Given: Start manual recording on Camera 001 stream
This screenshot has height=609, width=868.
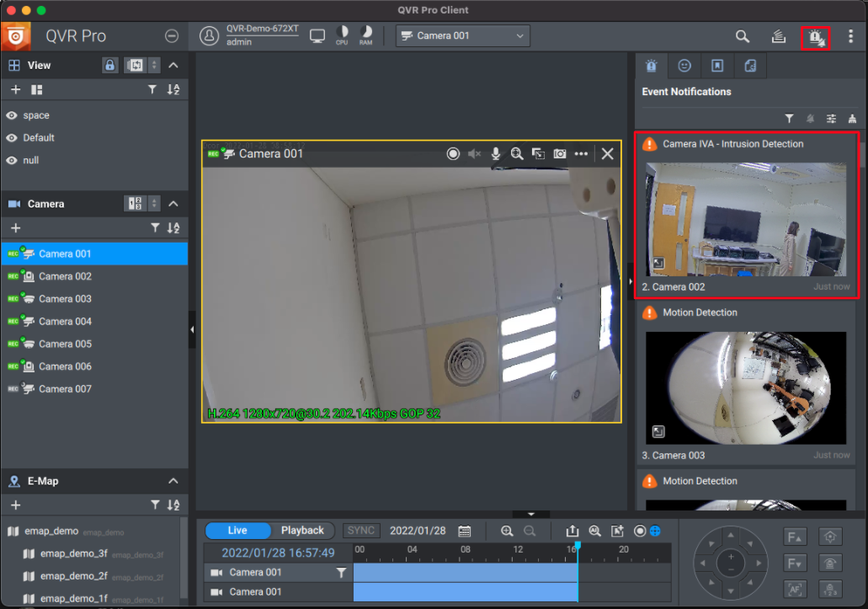Looking at the screenshot, I should tap(453, 153).
